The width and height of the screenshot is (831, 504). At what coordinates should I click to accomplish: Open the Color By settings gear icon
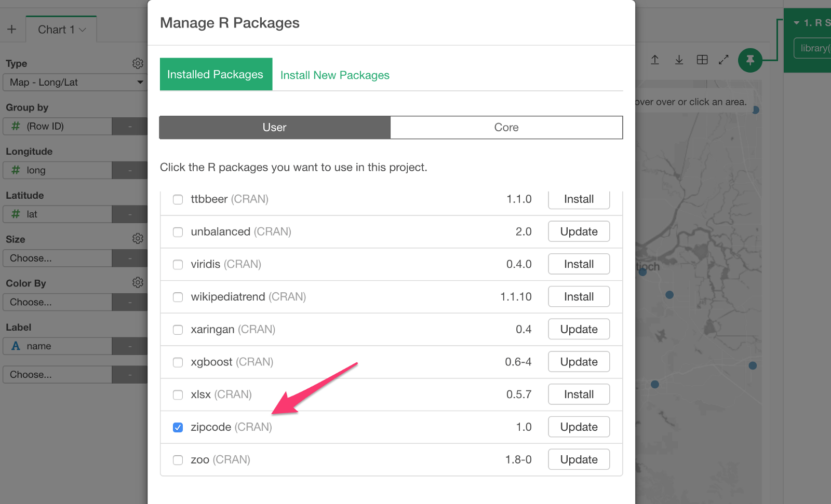(137, 282)
